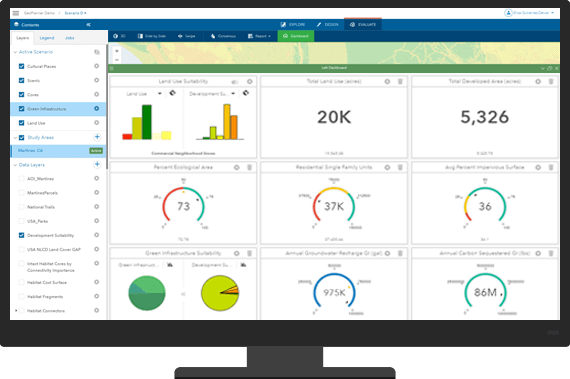The image size is (570, 379).
Task: Open settings for Residential Single Family Units widget
Action: pos(387,168)
